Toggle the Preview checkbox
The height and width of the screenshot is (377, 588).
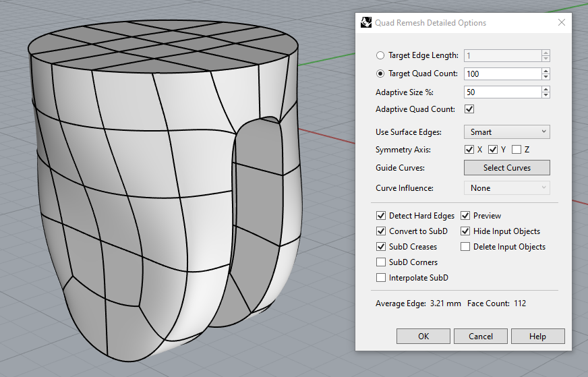[x=465, y=216]
